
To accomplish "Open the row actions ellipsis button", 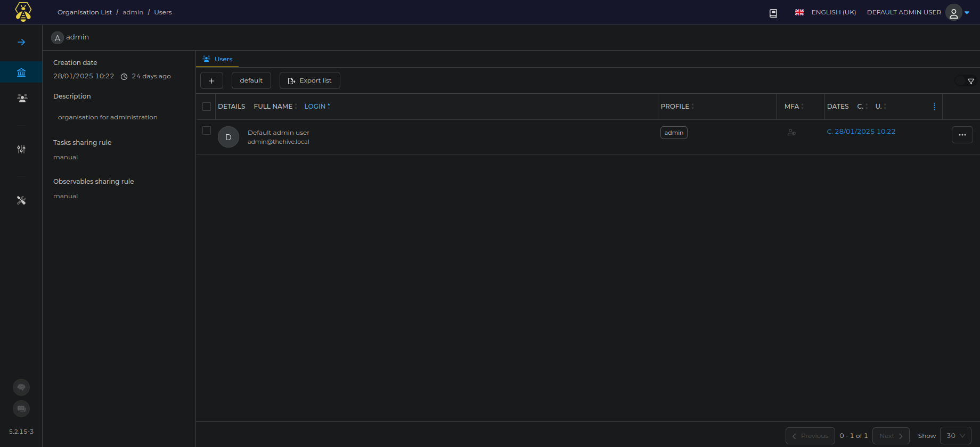I will tap(962, 135).
